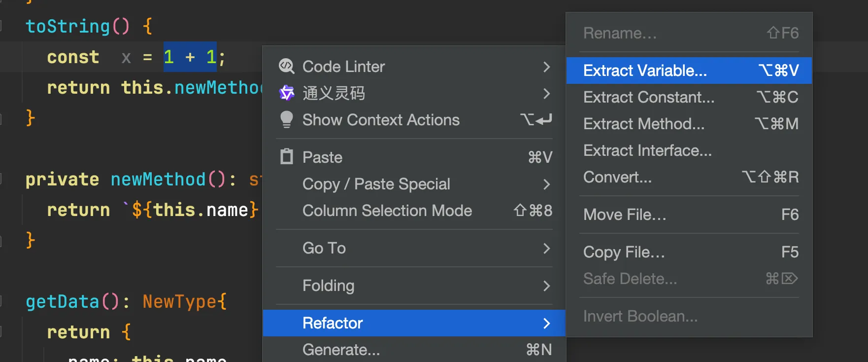Expand the Go To submenu arrow
Image resolution: width=868 pixels, height=362 pixels.
[546, 248]
